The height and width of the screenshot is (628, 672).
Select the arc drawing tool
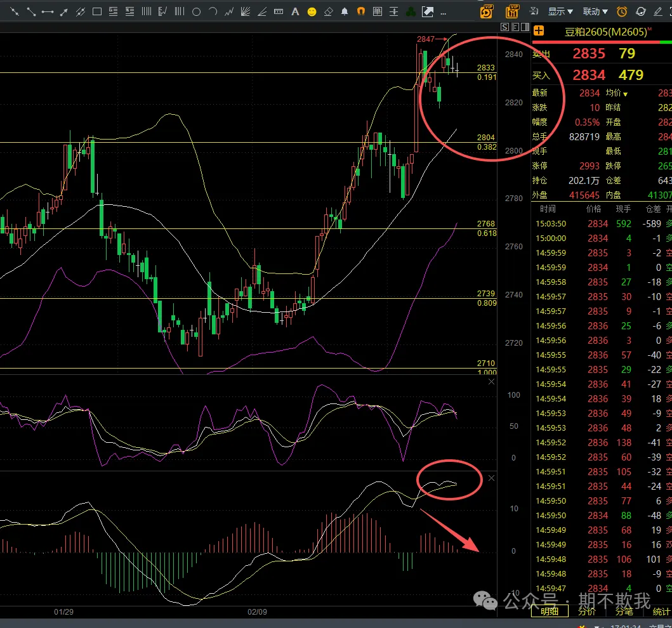point(213,12)
